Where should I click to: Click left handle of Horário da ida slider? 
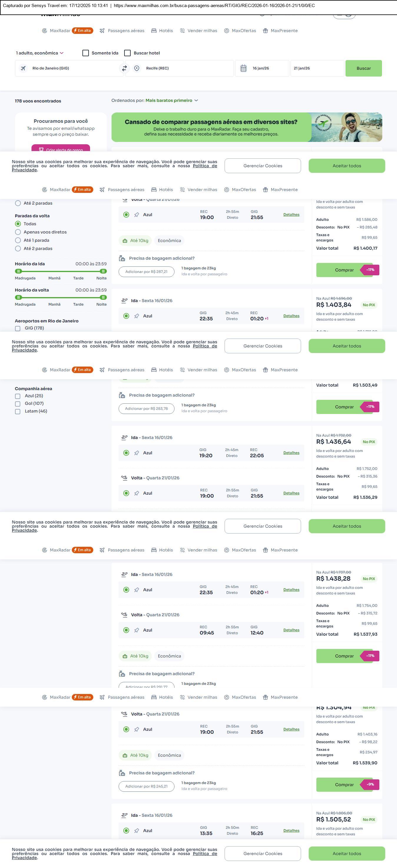19,271
